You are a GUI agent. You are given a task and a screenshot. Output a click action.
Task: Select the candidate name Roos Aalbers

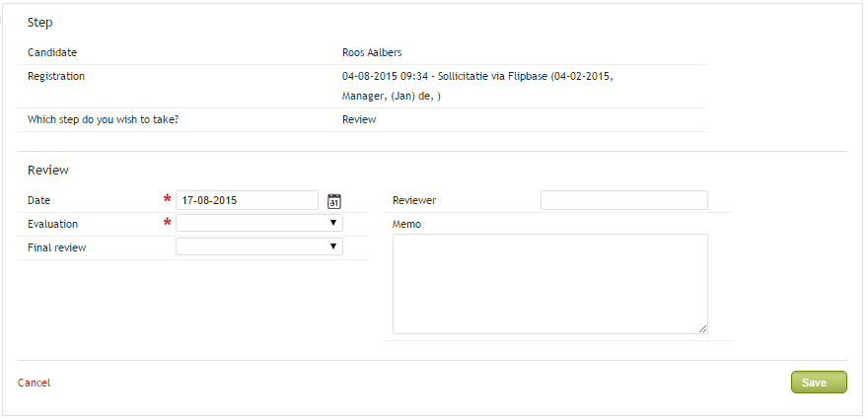point(372,52)
